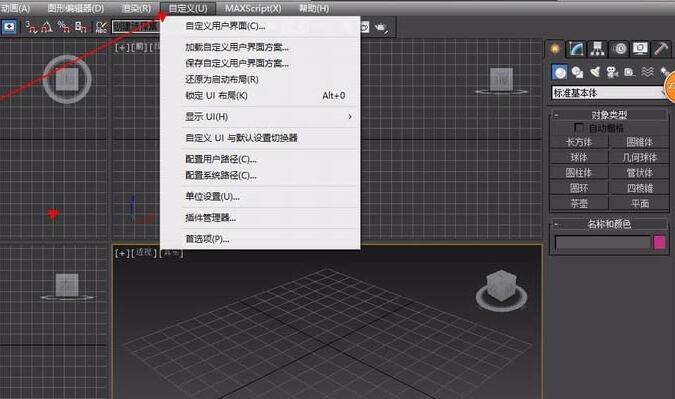Select the Helpers category icon
This screenshot has width=675, height=399.
pos(629,72)
